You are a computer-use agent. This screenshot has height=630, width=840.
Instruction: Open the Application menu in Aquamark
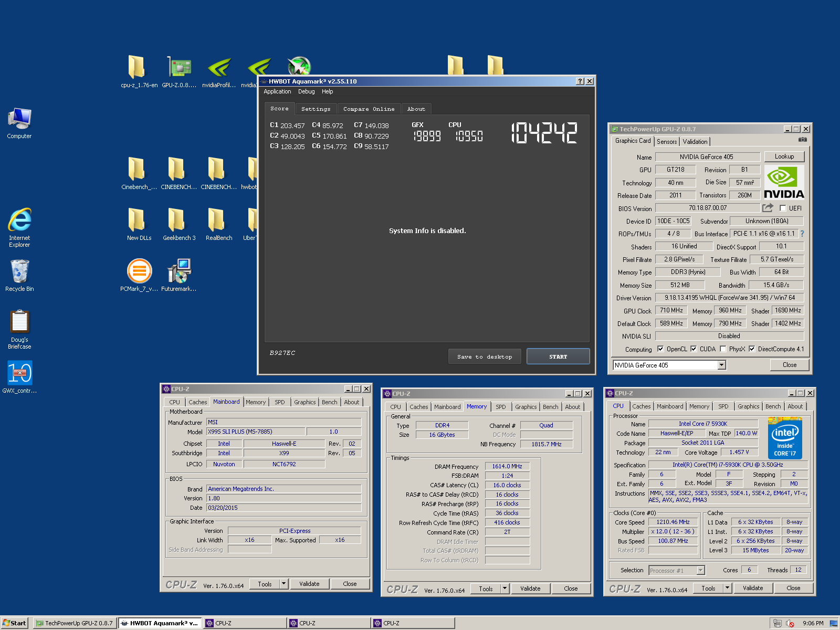pos(277,91)
